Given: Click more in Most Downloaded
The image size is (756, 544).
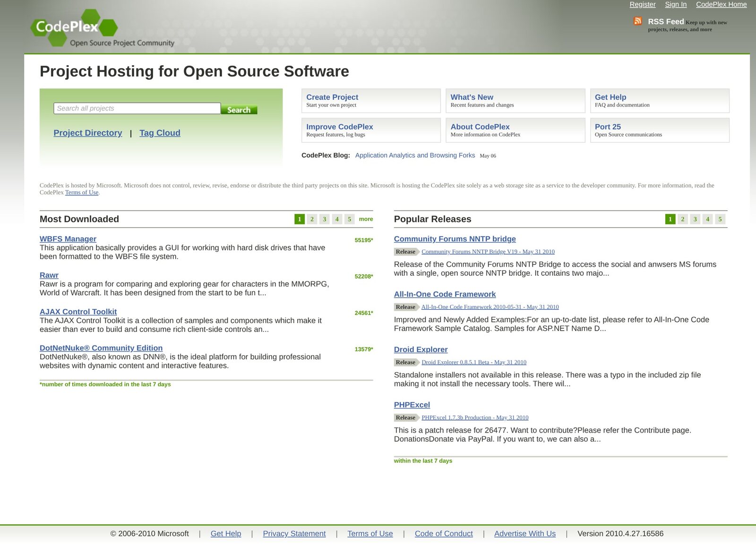Looking at the screenshot, I should click(x=366, y=219).
